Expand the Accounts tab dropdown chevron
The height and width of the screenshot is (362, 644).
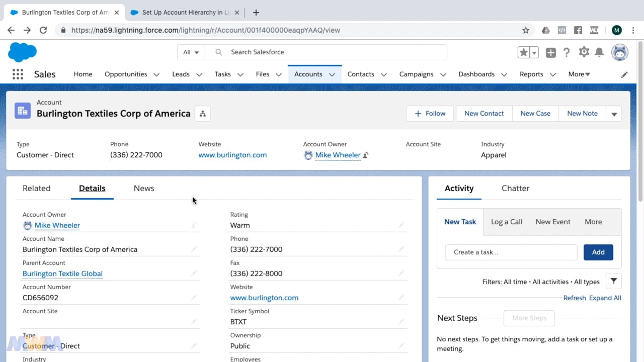332,74
